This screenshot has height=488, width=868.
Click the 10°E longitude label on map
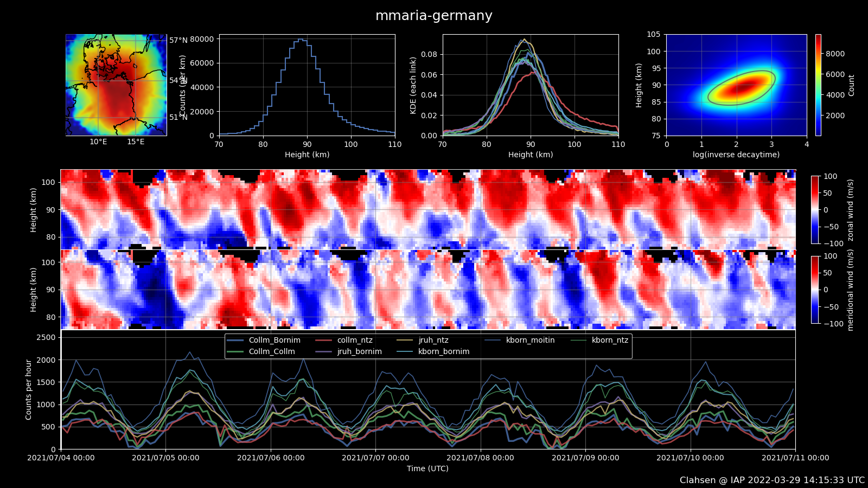pos(98,143)
